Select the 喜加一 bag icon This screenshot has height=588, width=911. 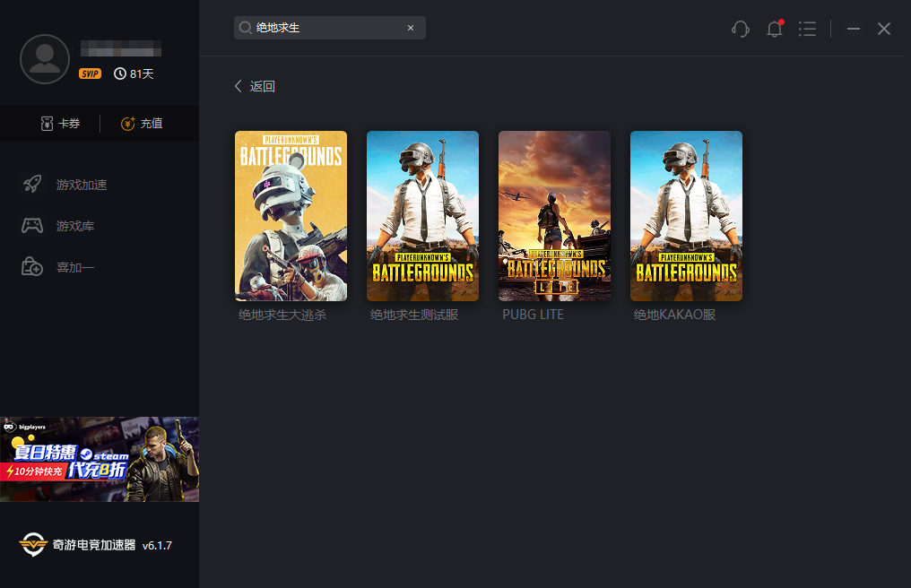[x=32, y=267]
